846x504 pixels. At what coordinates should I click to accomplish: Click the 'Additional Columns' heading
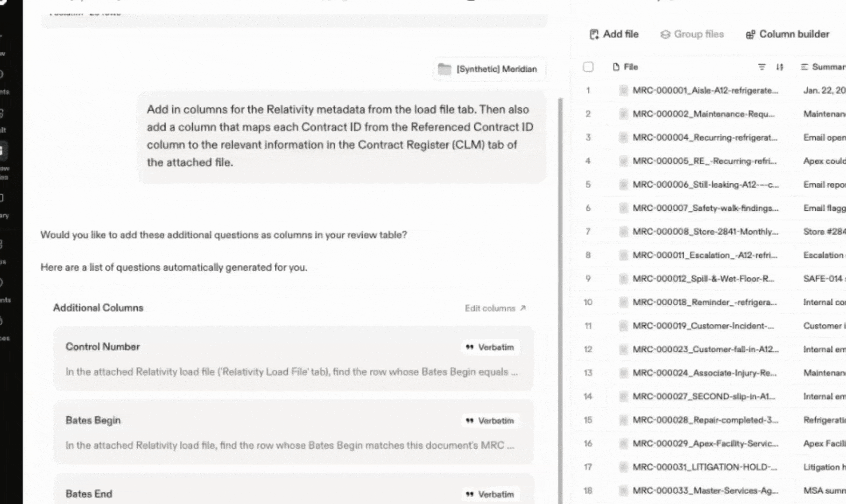coord(98,308)
